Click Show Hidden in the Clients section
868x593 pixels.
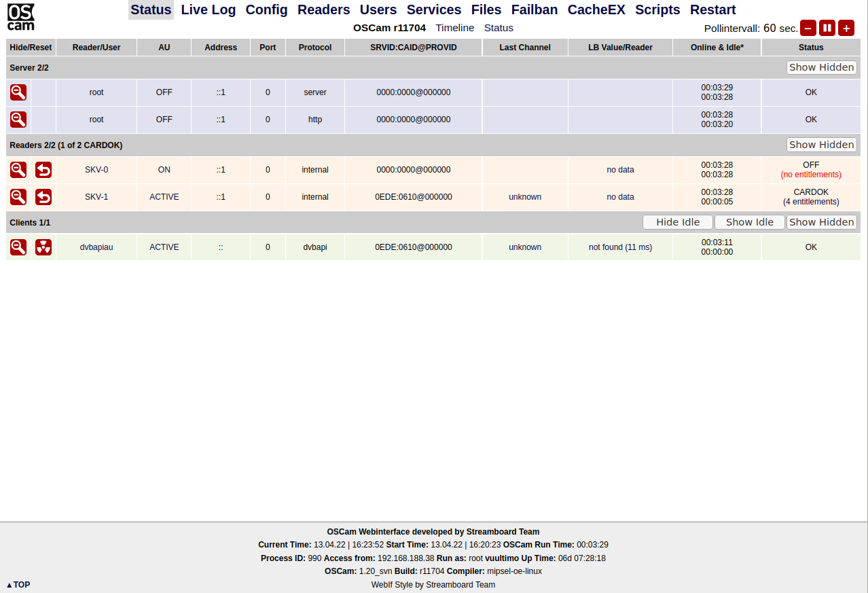pyautogui.click(x=822, y=222)
